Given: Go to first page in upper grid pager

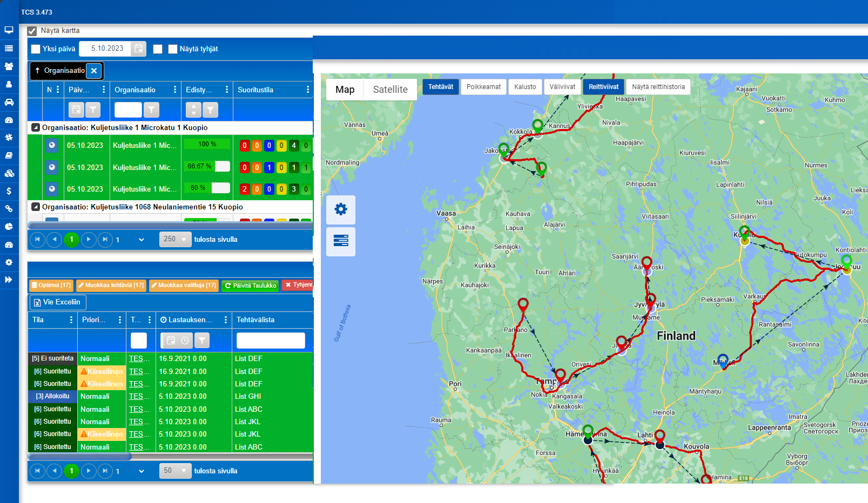Looking at the screenshot, I should click(x=37, y=240).
